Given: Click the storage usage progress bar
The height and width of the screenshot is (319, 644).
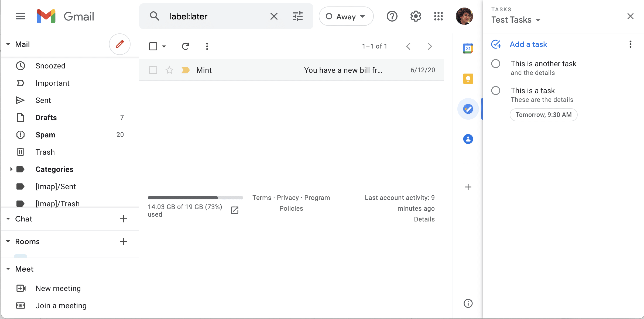Looking at the screenshot, I should [195, 198].
